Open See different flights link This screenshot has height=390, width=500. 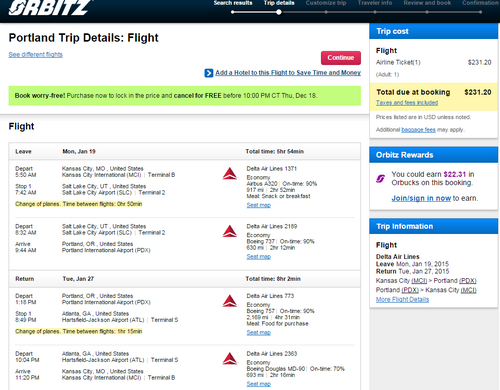36,54
